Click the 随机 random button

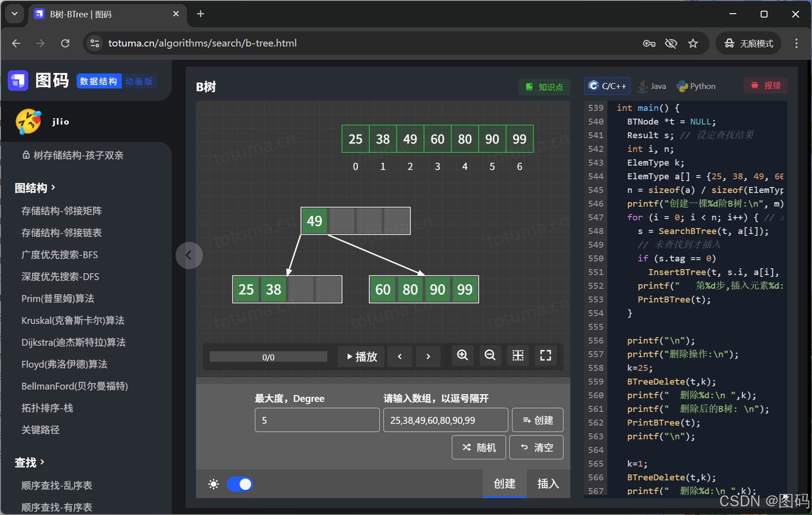pyautogui.click(x=479, y=447)
